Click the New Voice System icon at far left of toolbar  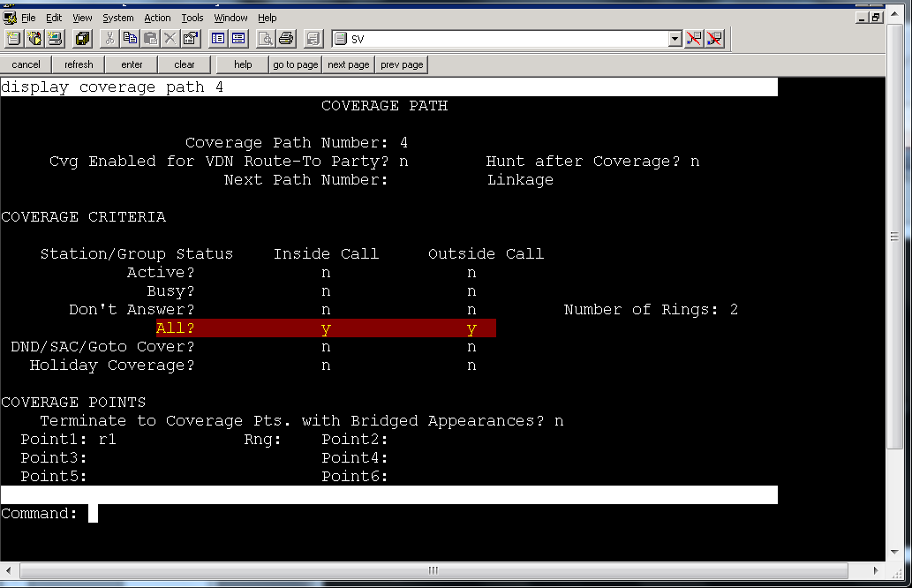pos(13,39)
